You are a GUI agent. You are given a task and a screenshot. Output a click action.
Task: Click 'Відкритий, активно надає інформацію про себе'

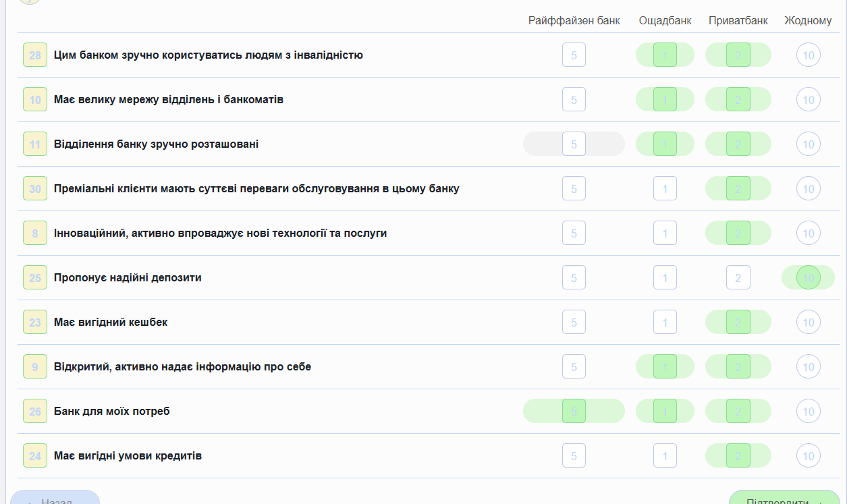point(182,366)
